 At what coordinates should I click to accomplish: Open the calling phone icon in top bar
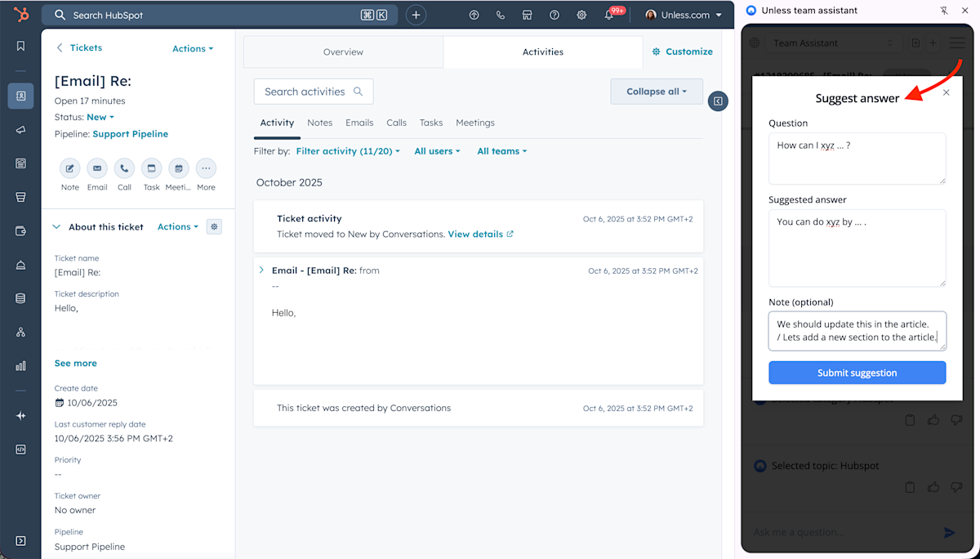point(501,15)
